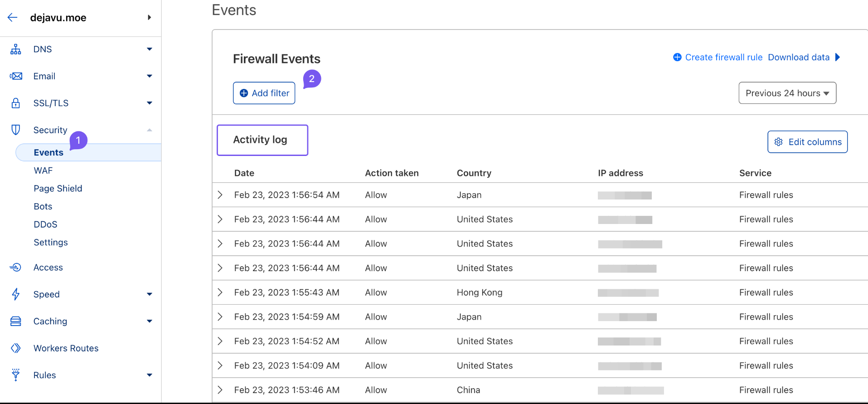This screenshot has height=404, width=868.
Task: Click the DNS network icon in sidebar
Action: (16, 49)
